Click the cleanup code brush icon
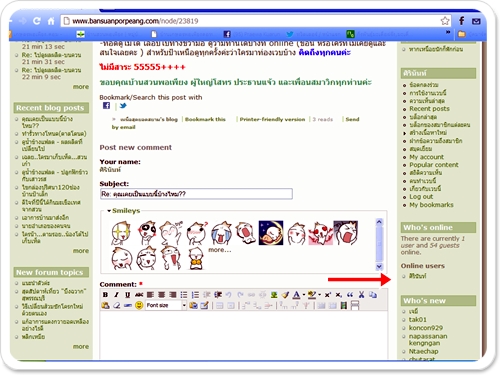500x375 pixels. tap(285, 295)
